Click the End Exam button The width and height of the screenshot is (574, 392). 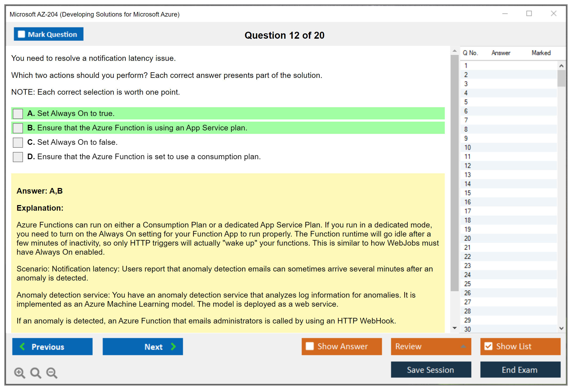(x=520, y=370)
